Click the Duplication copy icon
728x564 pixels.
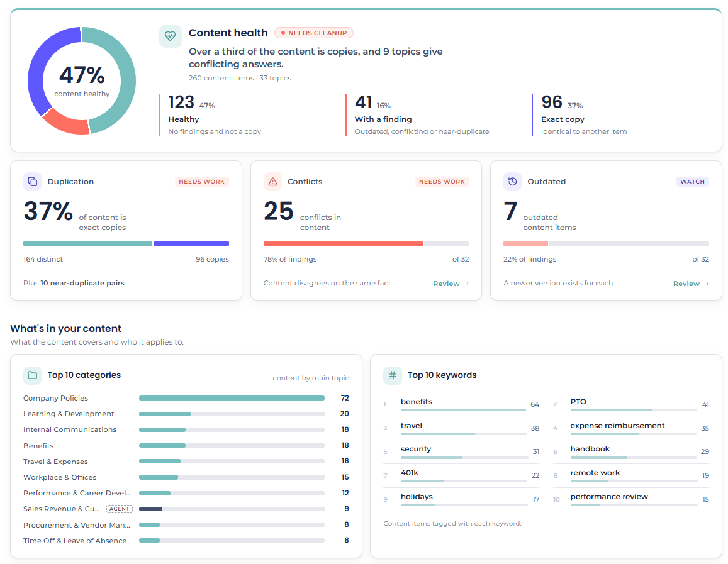[x=33, y=181]
